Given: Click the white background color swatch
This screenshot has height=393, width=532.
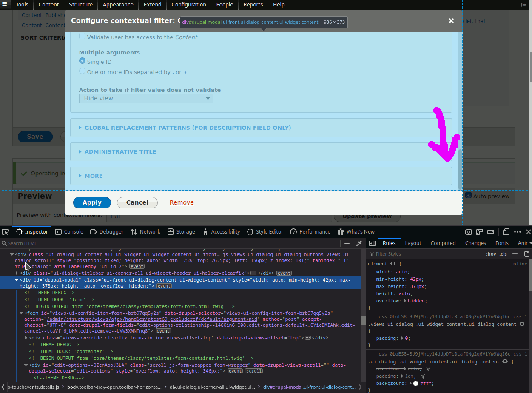Looking at the screenshot, I should click(x=415, y=384).
